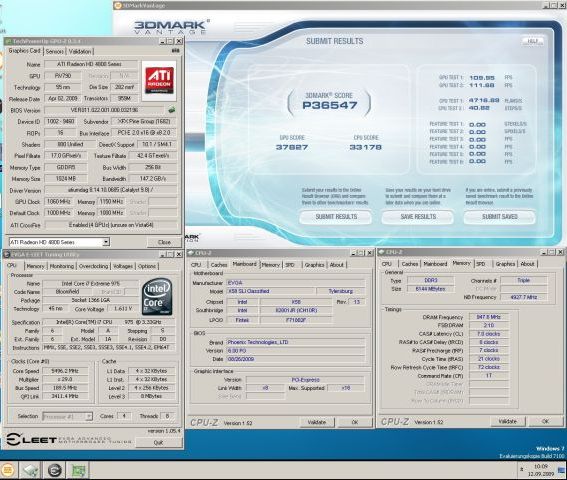The height and width of the screenshot is (480, 567).
Task: Open the Options tab in E-LEET
Action: point(147,266)
